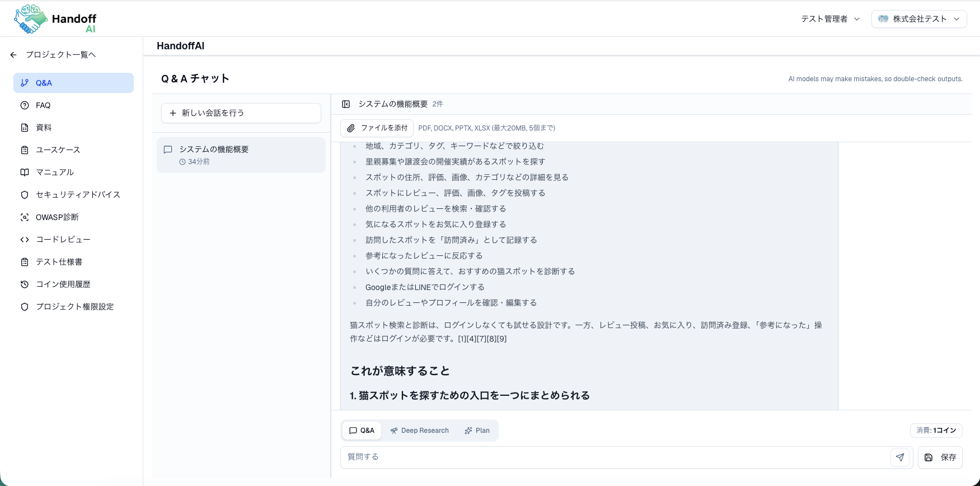Click the HandoffAI project title
The width and height of the screenshot is (980, 486).
[180, 46]
